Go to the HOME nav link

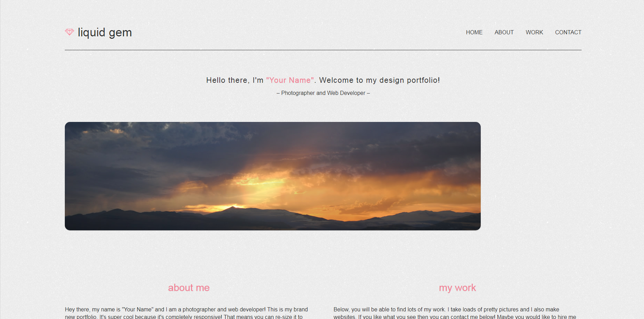coord(474,32)
